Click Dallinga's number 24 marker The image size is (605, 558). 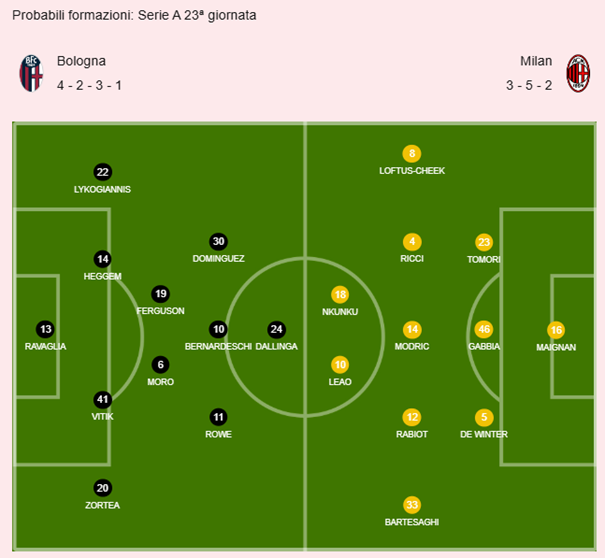click(277, 329)
